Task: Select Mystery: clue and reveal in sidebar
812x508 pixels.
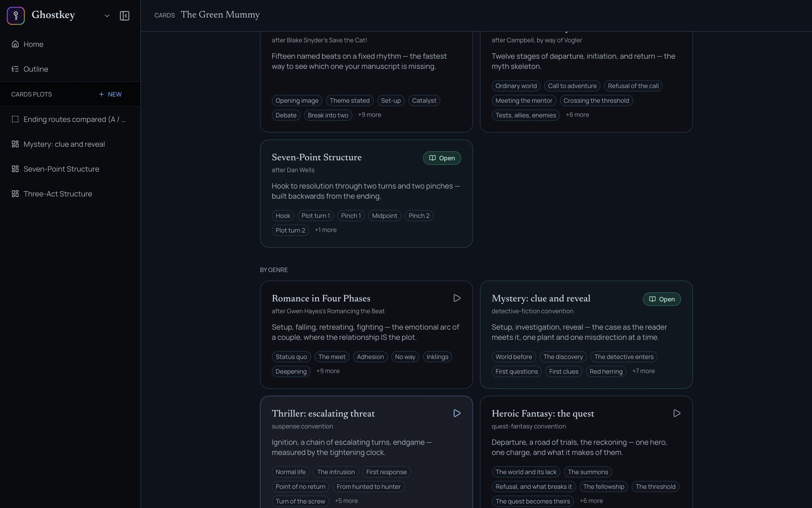Action: [x=70, y=144]
